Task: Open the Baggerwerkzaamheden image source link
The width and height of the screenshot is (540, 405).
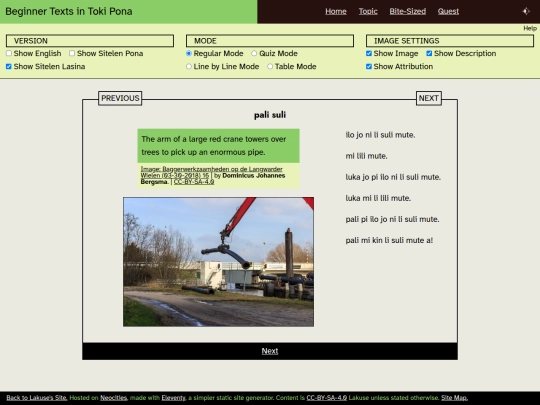Action: point(211,172)
